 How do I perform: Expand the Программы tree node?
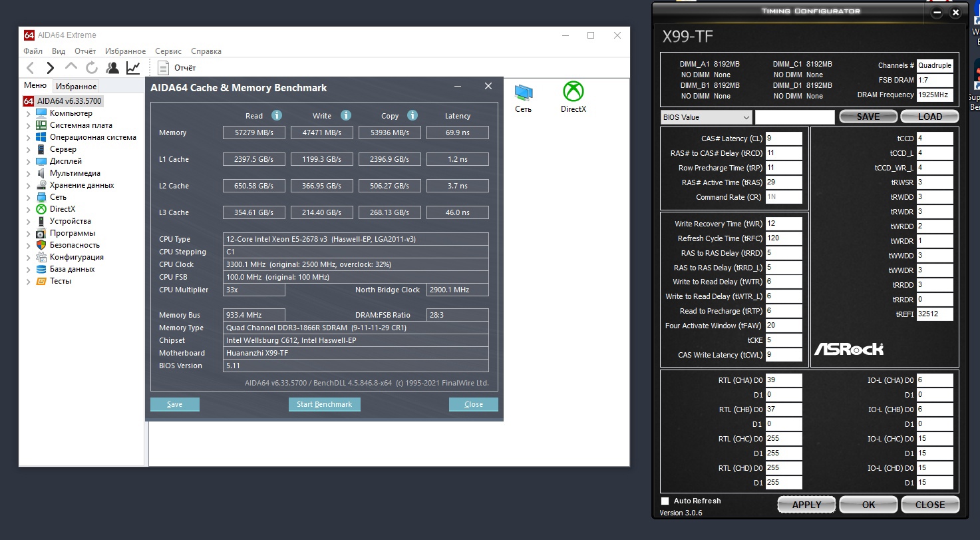coord(29,233)
